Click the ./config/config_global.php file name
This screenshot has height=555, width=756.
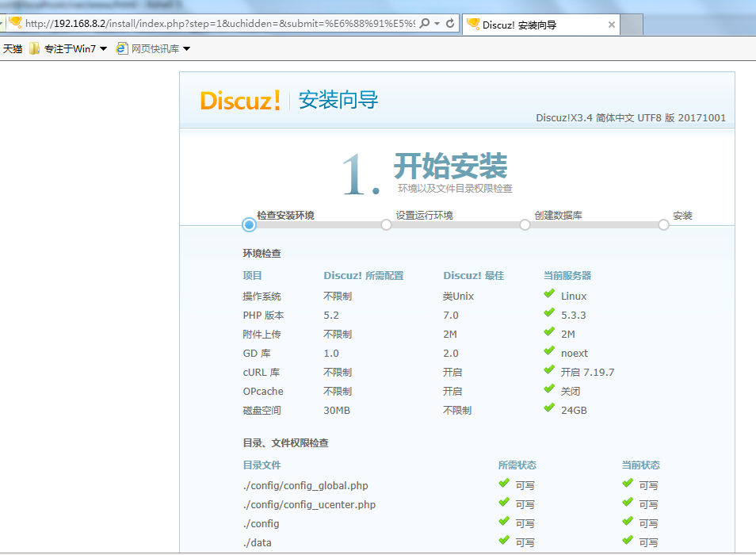coord(306,485)
